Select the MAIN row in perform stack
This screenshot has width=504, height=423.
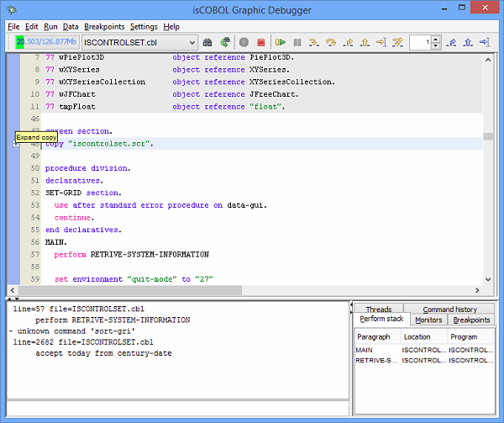click(365, 350)
